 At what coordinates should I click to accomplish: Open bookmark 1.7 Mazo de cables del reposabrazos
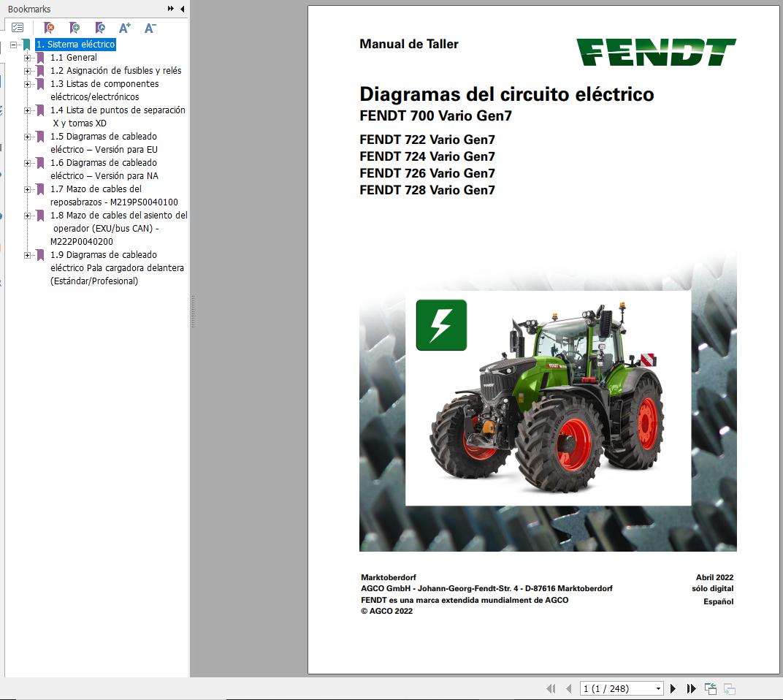tap(114, 195)
